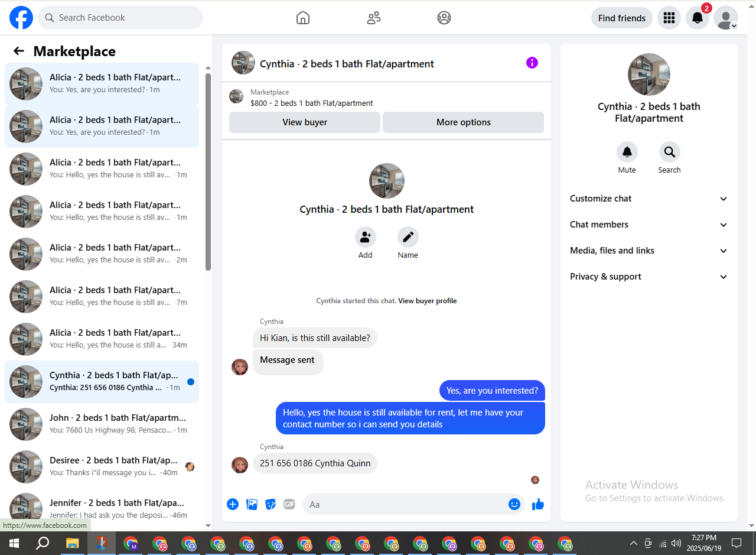Go to the Home feed icon
The width and height of the screenshot is (756, 555).
(x=303, y=18)
